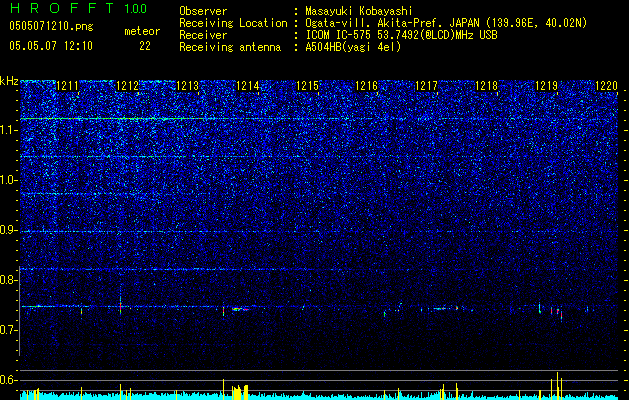Click the 1217 time marker
This screenshot has height=400, width=629.
coord(426,86)
